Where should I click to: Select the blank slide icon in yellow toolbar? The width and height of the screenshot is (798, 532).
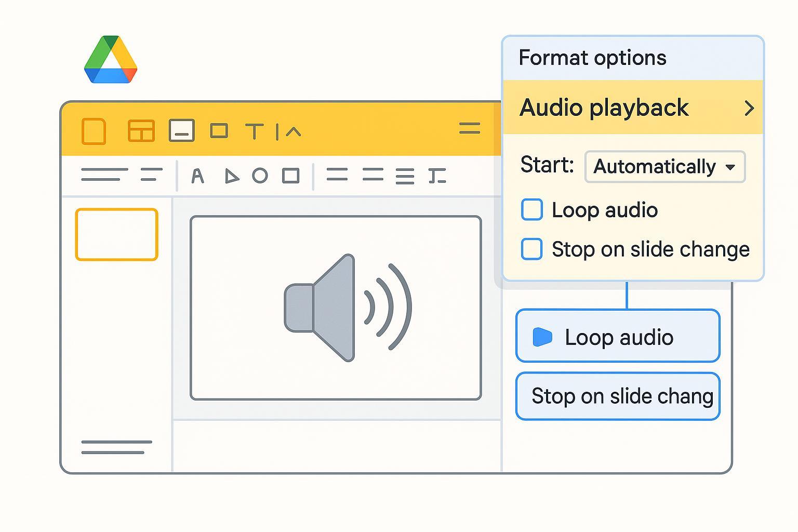(x=94, y=131)
